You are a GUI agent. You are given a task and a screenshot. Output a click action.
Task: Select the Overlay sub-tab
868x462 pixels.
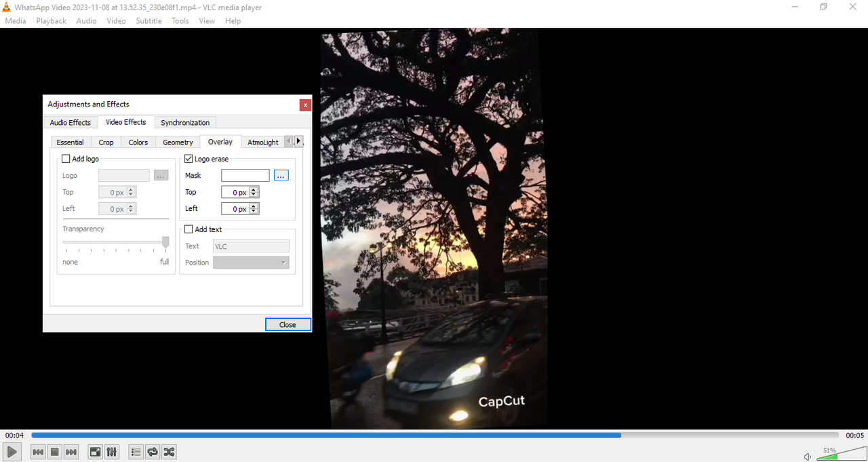(x=220, y=142)
